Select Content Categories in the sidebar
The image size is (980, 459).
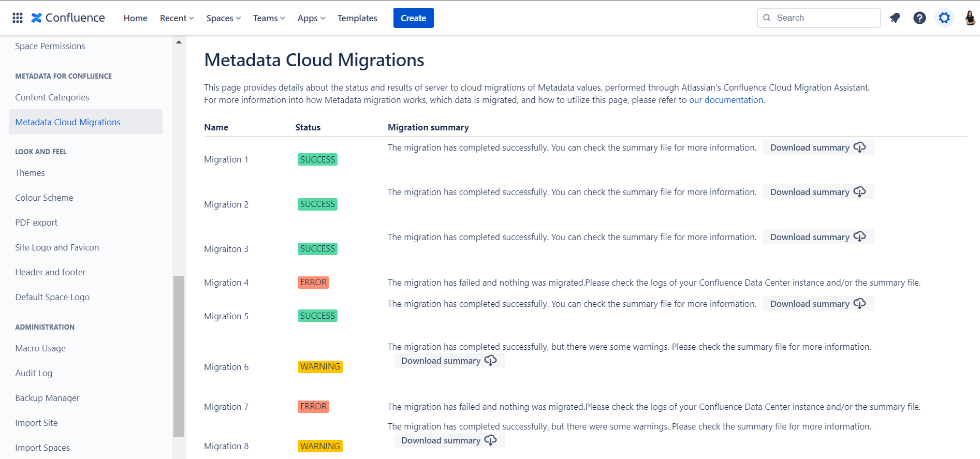click(52, 97)
